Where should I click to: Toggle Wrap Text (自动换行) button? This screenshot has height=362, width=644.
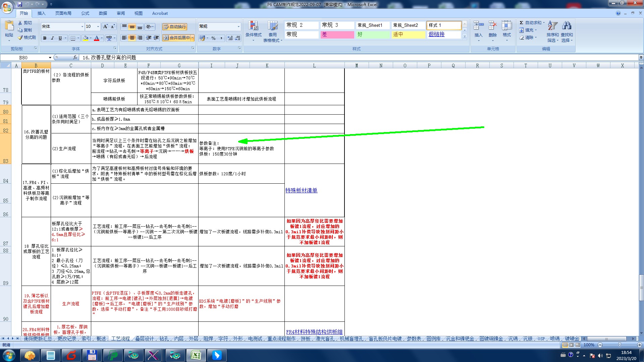coord(174,26)
